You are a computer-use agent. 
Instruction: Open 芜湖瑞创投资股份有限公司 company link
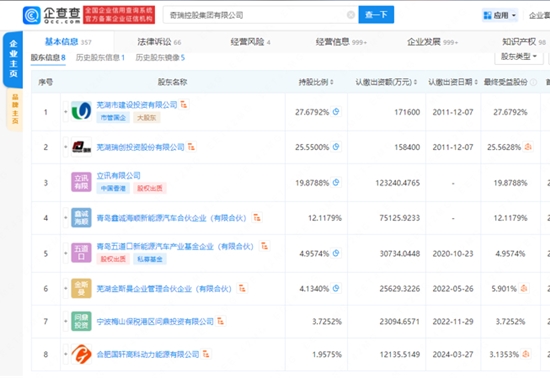[140, 147]
